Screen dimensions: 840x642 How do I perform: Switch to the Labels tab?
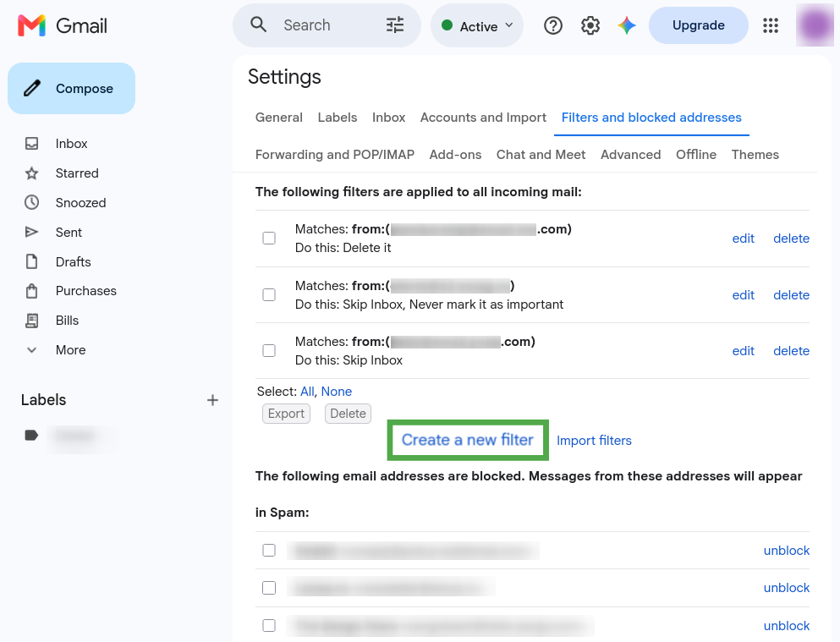(337, 118)
